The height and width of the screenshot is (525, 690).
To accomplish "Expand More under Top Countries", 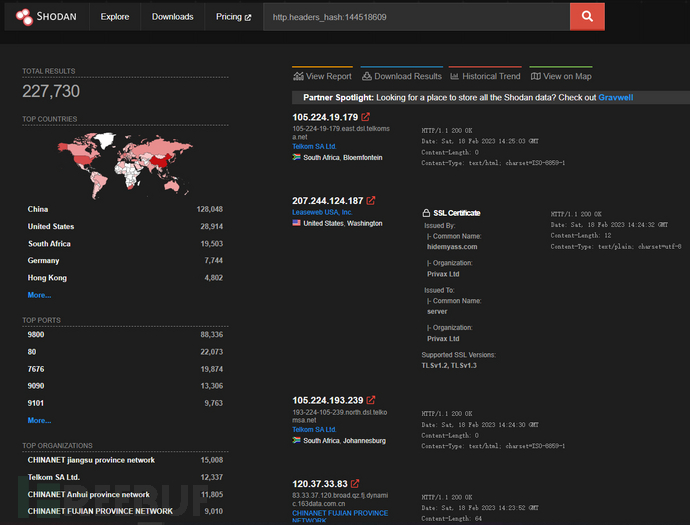I will pos(39,295).
